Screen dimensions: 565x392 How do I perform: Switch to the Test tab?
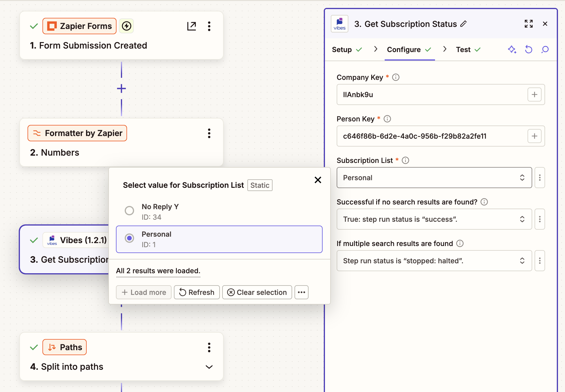(x=468, y=49)
